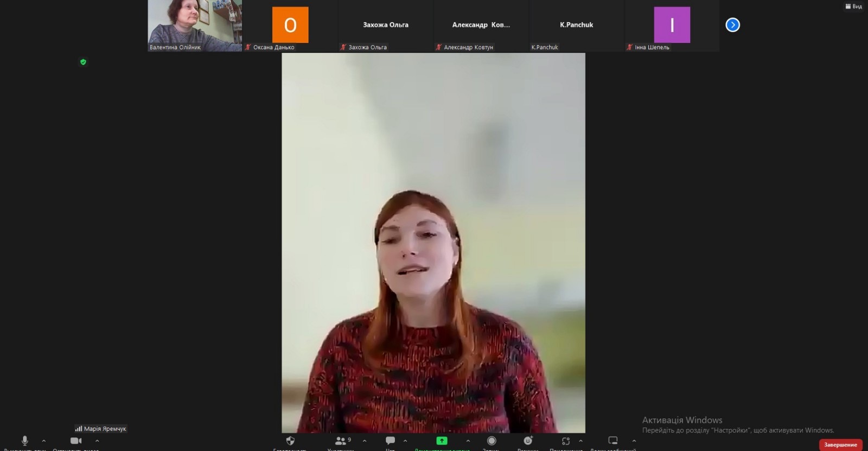Image resolution: width=868 pixels, height=451 pixels.
Task: Open the Вид view menu
Action: click(x=853, y=7)
